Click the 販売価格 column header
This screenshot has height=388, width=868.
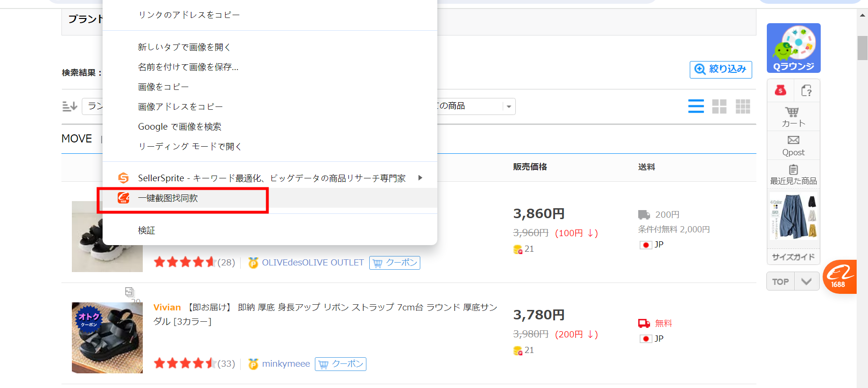coord(530,167)
